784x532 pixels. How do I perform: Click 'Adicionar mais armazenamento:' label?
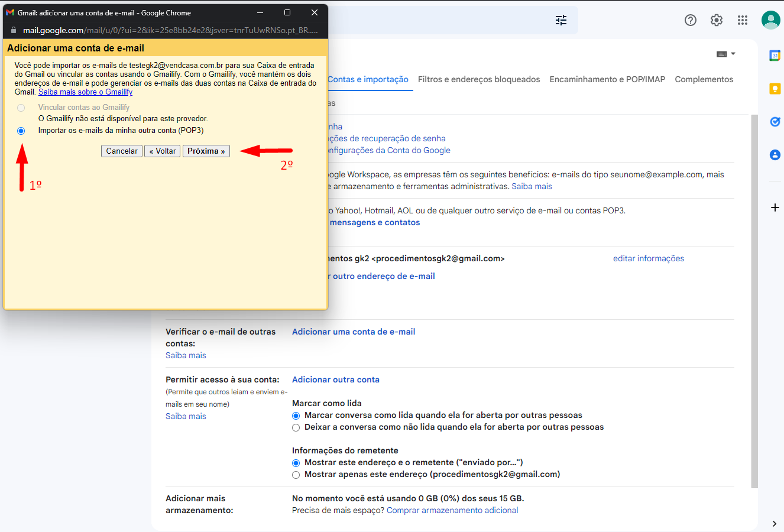pyautogui.click(x=199, y=504)
